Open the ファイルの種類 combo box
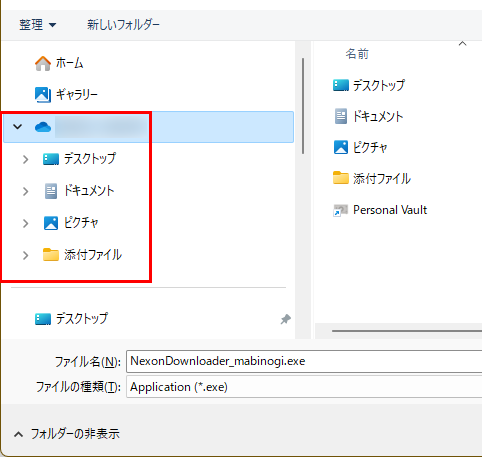Screen dimensions: 482x457 (x=304, y=387)
